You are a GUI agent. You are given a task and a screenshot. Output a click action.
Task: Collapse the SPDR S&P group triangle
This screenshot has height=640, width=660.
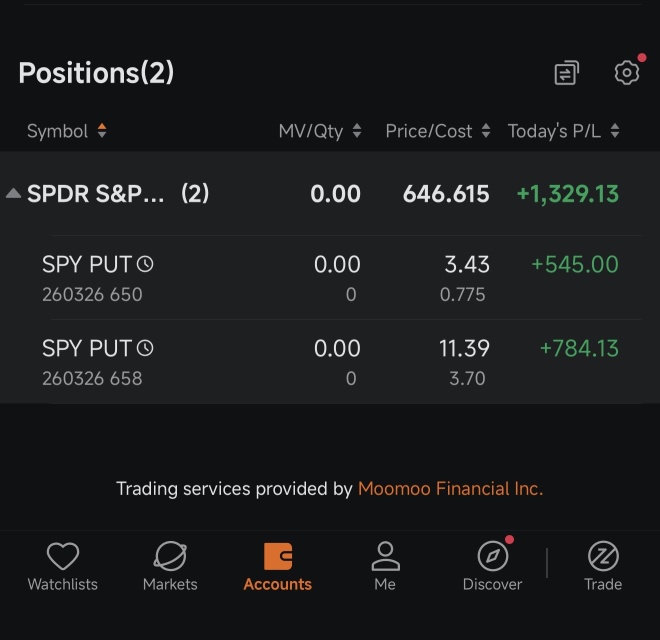[x=13, y=194]
